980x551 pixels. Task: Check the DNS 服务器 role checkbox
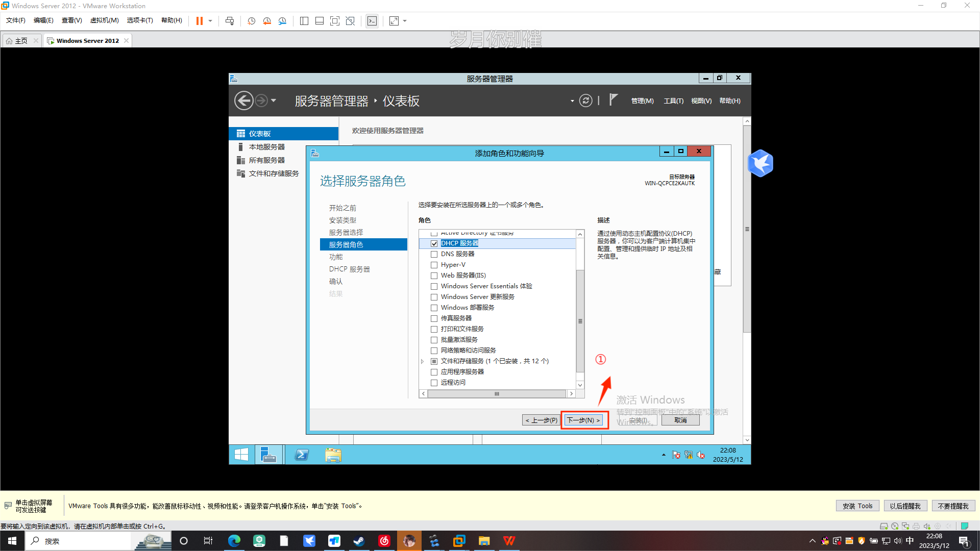(x=434, y=254)
